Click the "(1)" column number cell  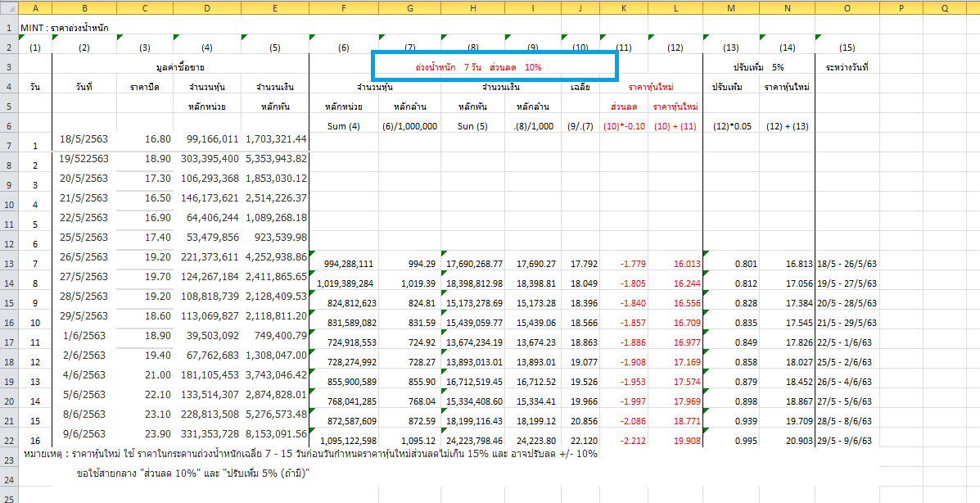pyautogui.click(x=34, y=48)
